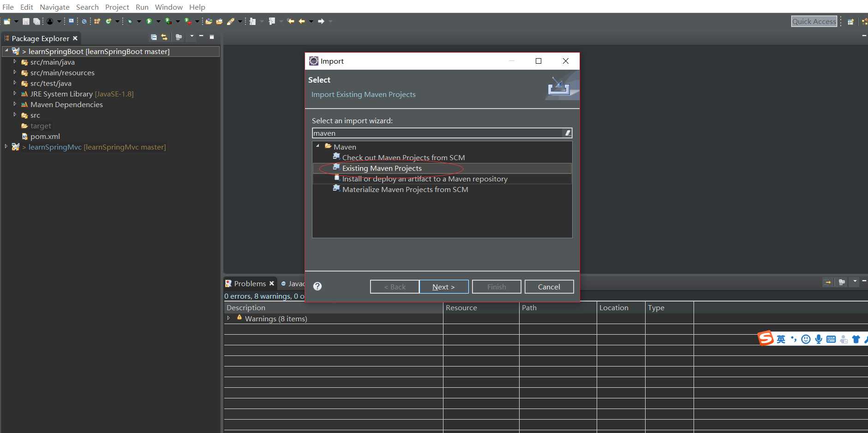Viewport: 868px width, 433px height.
Task: Clear the import wizard filter text icon
Action: pos(568,133)
